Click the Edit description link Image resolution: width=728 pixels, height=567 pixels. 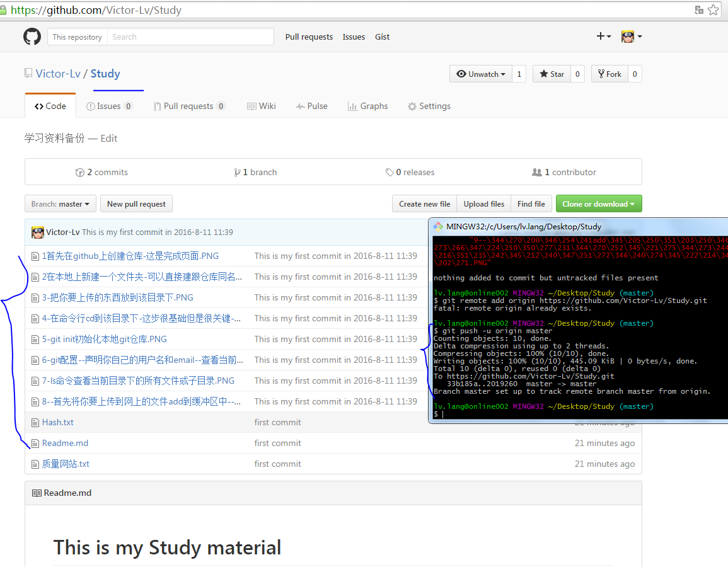pyautogui.click(x=109, y=138)
